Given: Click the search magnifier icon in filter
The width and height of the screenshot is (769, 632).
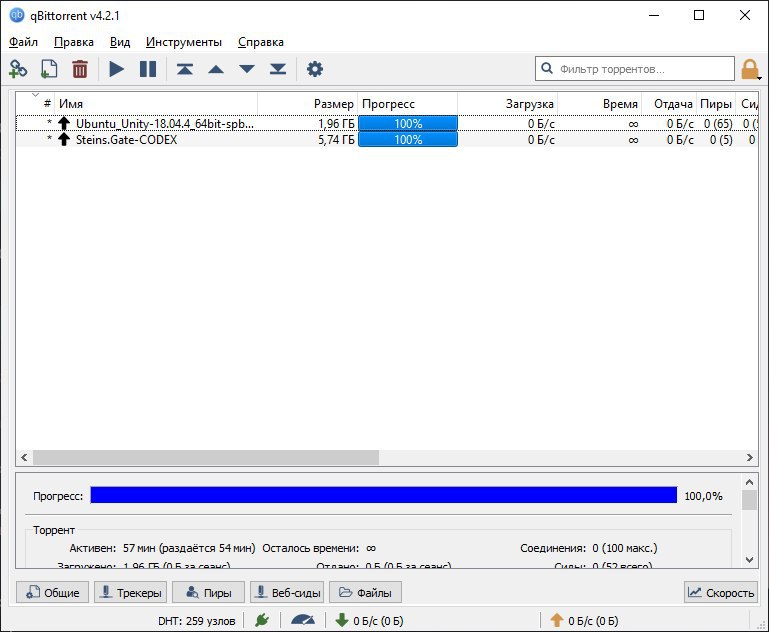Looking at the screenshot, I should [x=547, y=68].
